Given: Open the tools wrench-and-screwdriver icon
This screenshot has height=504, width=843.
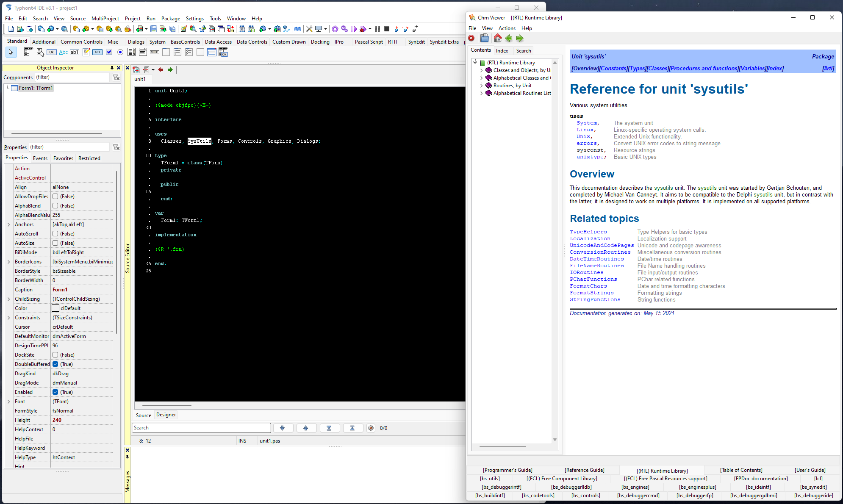Looking at the screenshot, I should (x=309, y=29).
